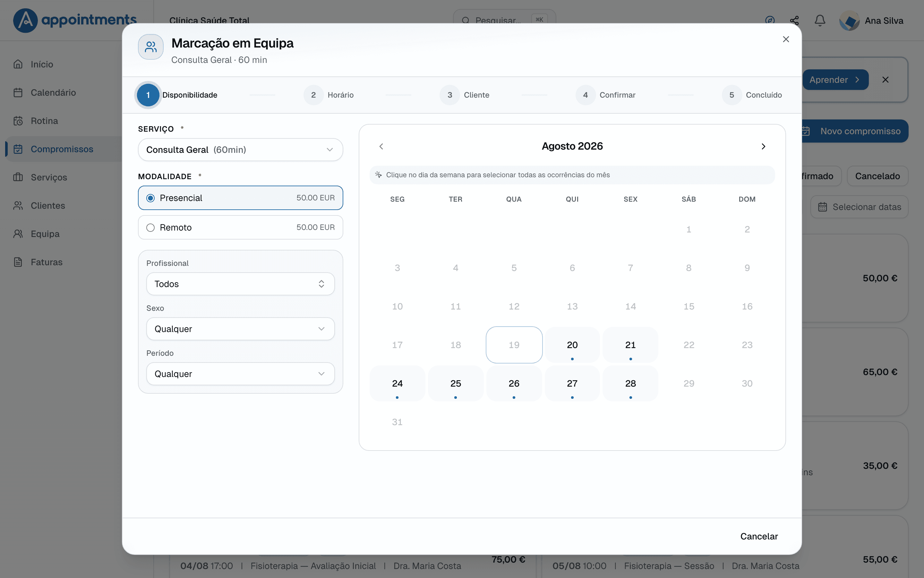This screenshot has width=924, height=578.
Task: Click the Equipa users icon in sidebar
Action: click(x=18, y=234)
